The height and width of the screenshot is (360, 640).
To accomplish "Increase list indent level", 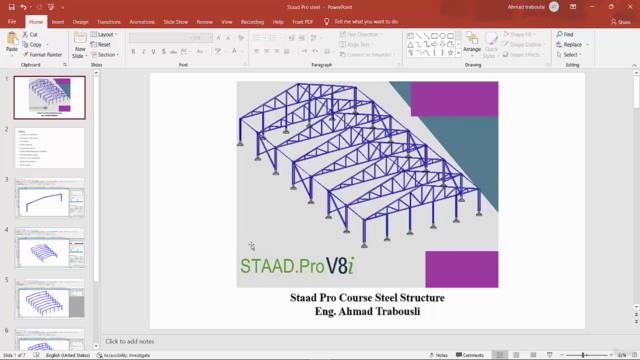I will [302, 38].
